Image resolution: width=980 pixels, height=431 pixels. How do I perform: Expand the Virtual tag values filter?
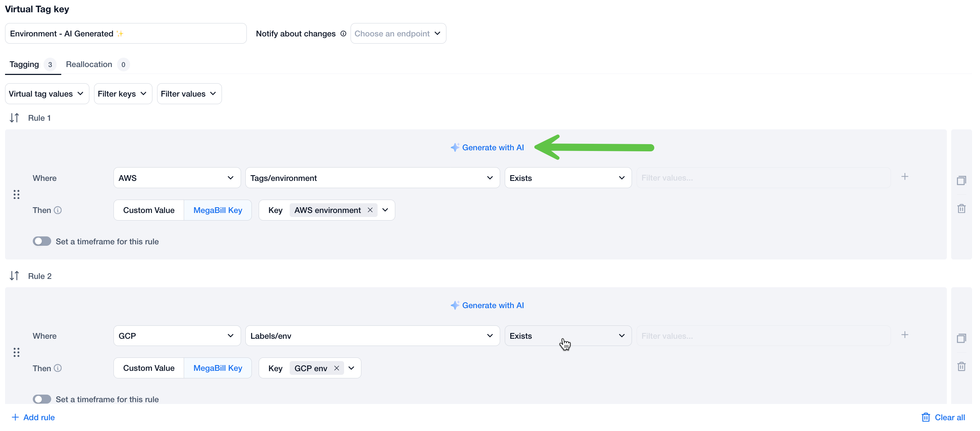tap(46, 94)
